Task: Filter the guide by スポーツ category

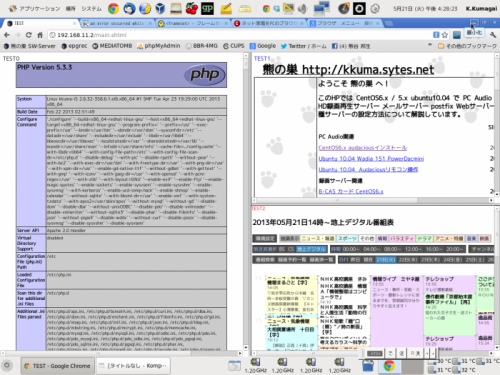Action: click(x=347, y=238)
